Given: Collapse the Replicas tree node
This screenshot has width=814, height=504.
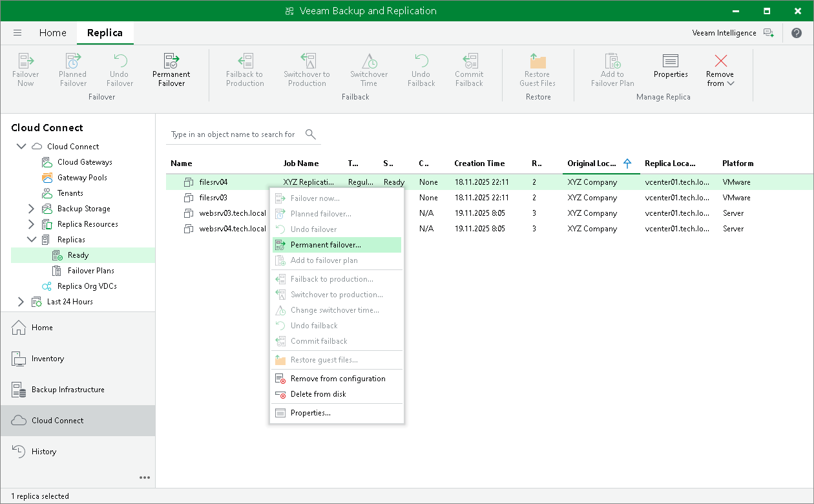Looking at the screenshot, I should tap(31, 240).
